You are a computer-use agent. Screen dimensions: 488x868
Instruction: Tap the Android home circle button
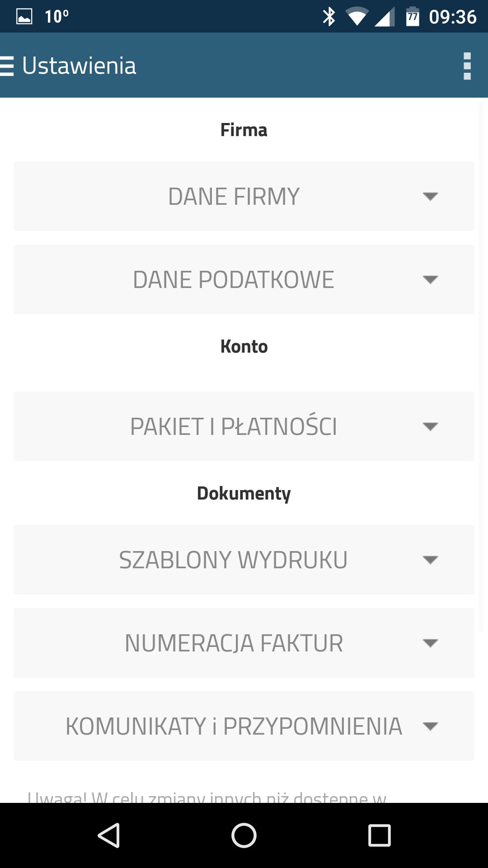[244, 835]
